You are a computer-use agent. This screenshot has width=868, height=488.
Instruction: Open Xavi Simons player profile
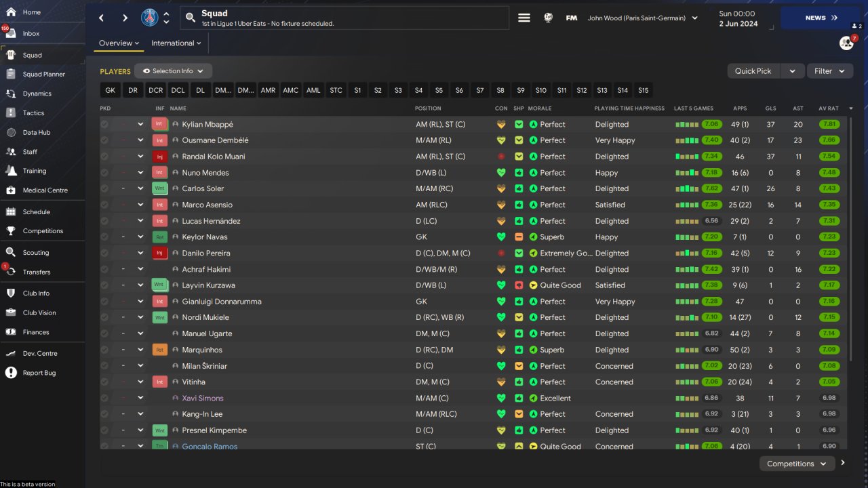pos(203,398)
